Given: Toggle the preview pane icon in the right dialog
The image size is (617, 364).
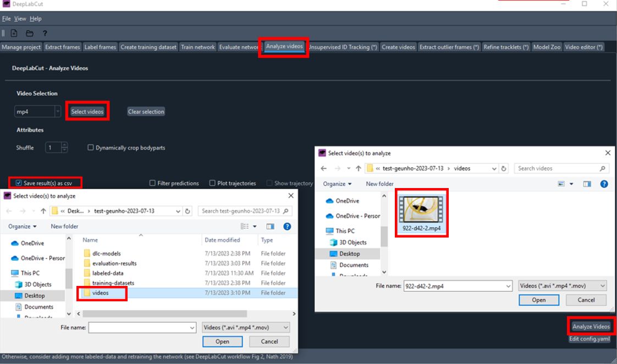Looking at the screenshot, I should pos(587,184).
